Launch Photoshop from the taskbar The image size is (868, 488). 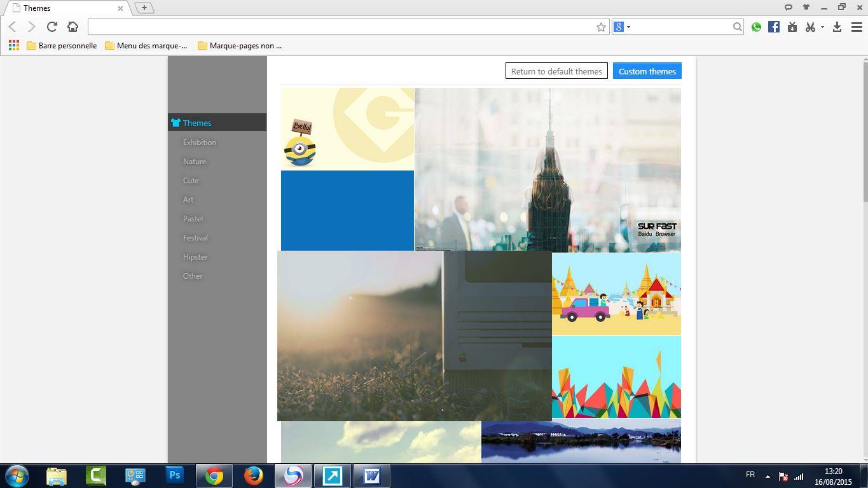[x=175, y=476]
